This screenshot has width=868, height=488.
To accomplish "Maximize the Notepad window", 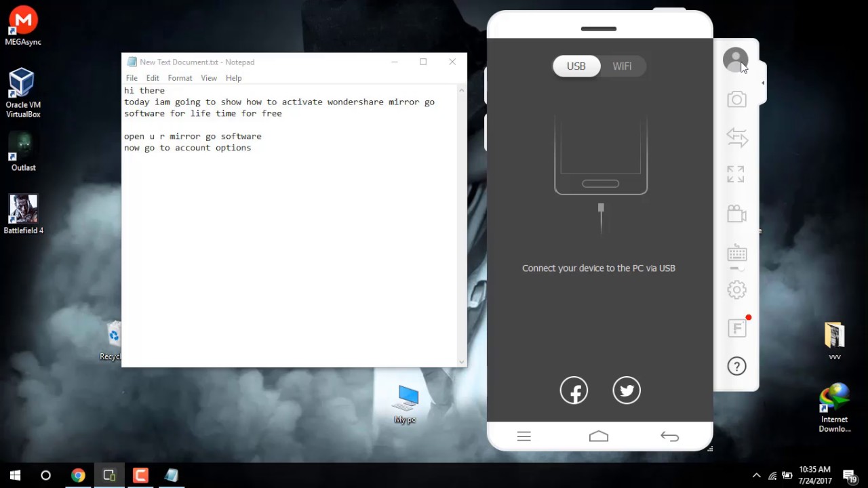I will coord(423,62).
